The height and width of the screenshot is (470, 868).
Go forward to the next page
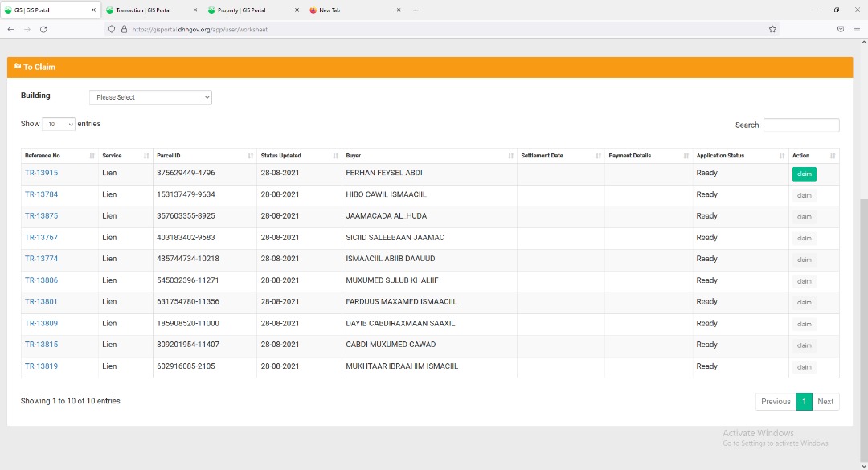pyautogui.click(x=27, y=30)
